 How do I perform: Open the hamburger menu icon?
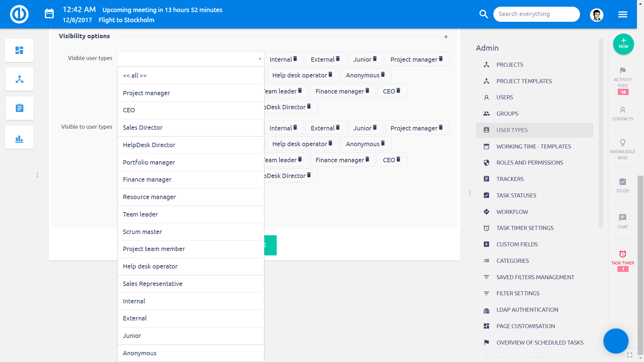(x=623, y=14)
